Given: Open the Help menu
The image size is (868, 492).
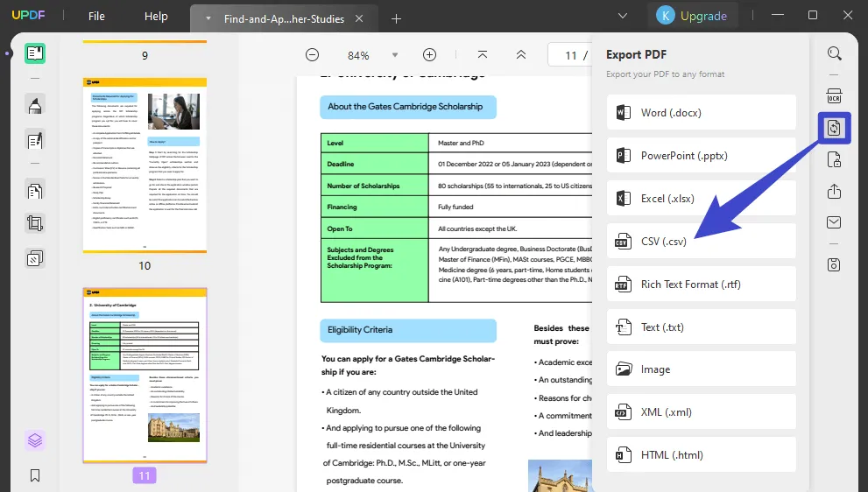Looking at the screenshot, I should tap(156, 16).
